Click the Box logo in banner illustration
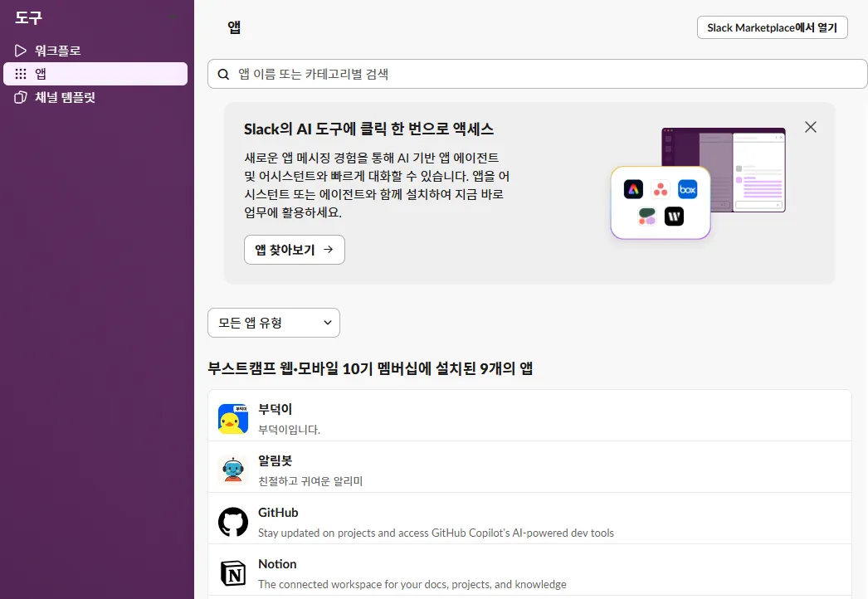Screen dimensions: 868x599 pyautogui.click(x=688, y=189)
